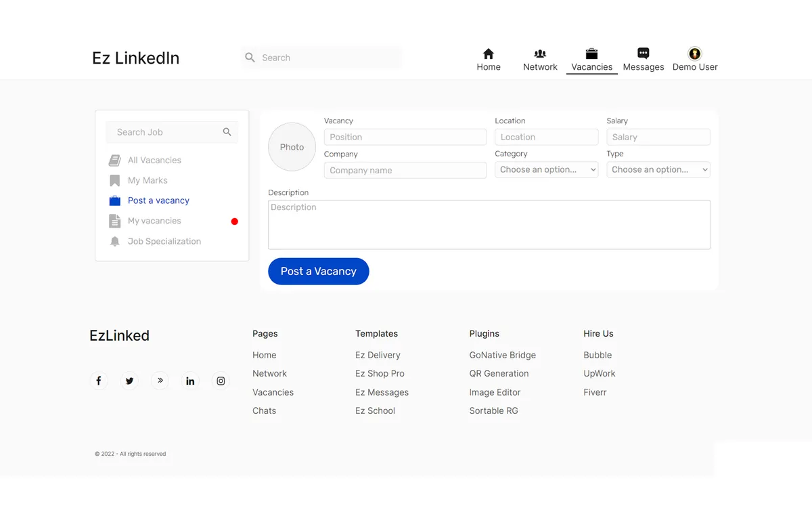Follow the Ez Shop Pro template link
The width and height of the screenshot is (812, 508).
pos(380,373)
